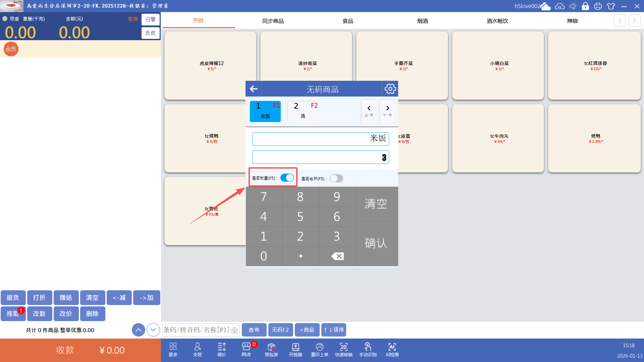Open the settings gear in 无码商品 dialog
The height and width of the screenshot is (362, 644).
click(x=390, y=89)
